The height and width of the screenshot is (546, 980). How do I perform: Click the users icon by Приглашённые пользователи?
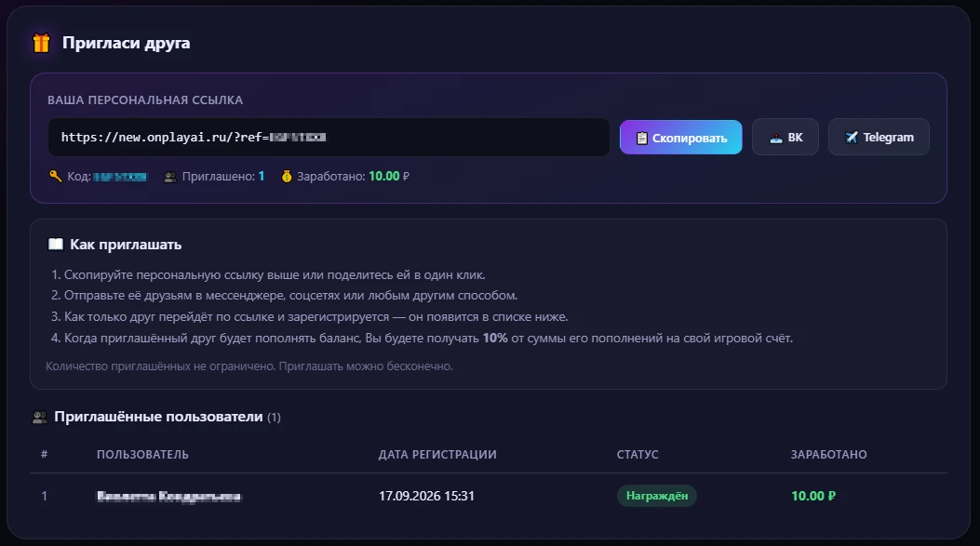pos(40,417)
